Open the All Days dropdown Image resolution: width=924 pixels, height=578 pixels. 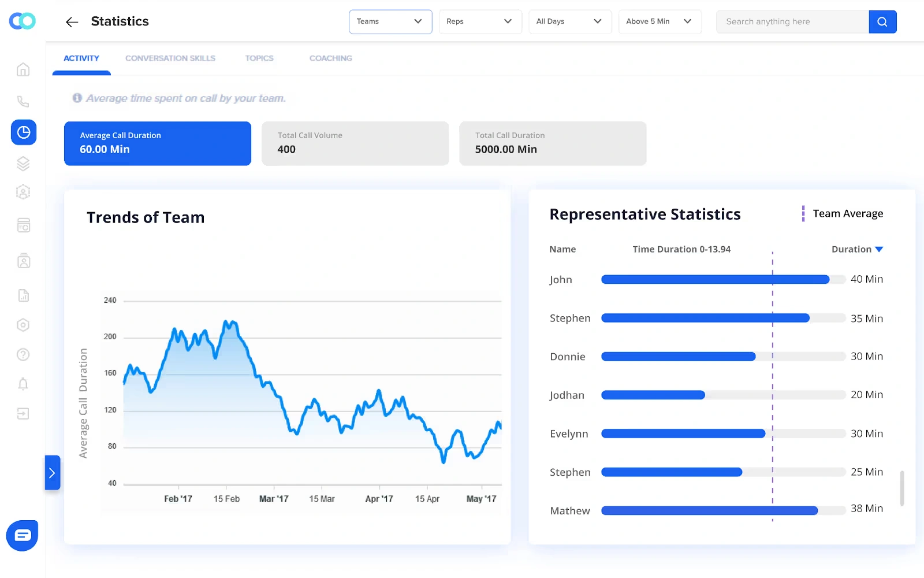(570, 22)
